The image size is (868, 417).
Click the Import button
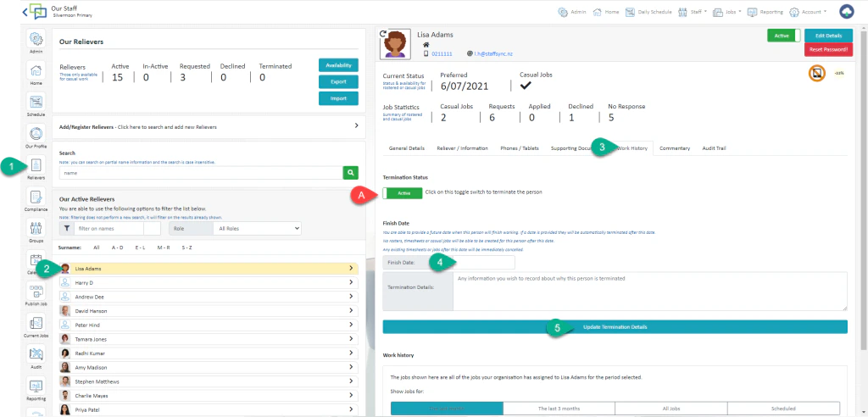coord(338,98)
